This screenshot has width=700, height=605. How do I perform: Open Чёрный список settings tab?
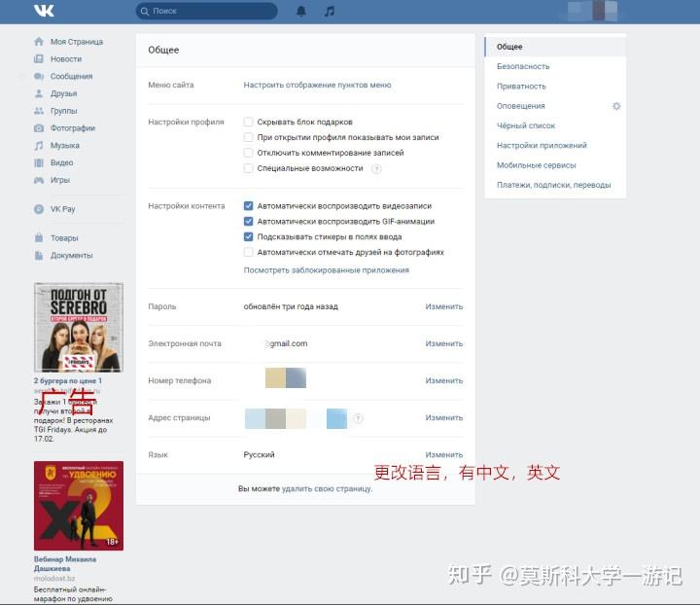pyautogui.click(x=555, y=125)
